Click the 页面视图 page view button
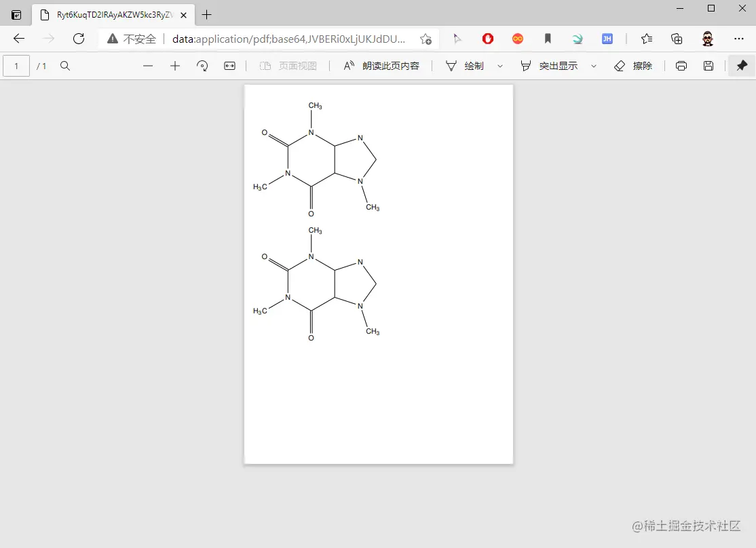 [288, 66]
